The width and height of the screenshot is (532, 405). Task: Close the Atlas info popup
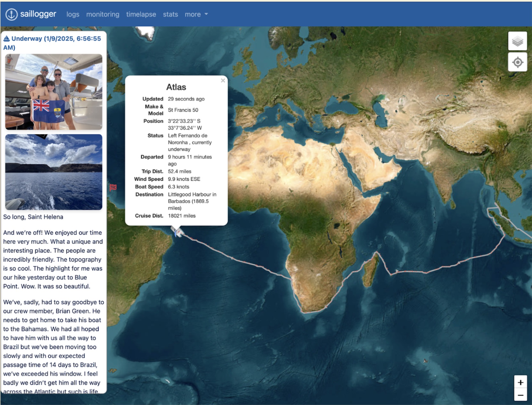pyautogui.click(x=223, y=80)
